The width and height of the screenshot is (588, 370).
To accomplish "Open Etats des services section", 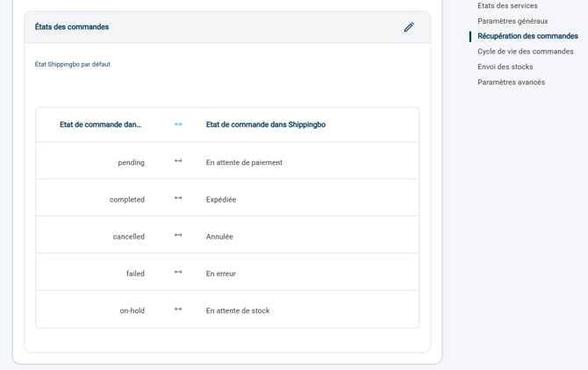I will (x=507, y=5).
